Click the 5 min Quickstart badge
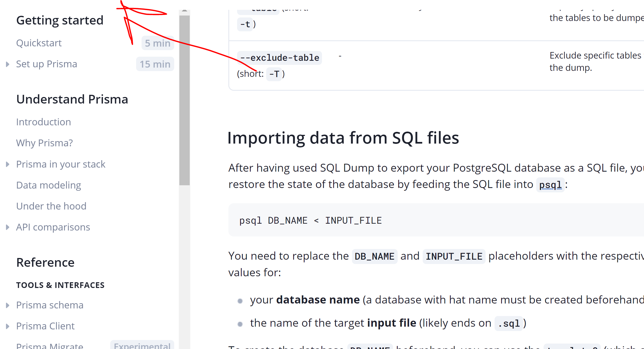Image resolution: width=644 pixels, height=349 pixels. click(x=158, y=43)
